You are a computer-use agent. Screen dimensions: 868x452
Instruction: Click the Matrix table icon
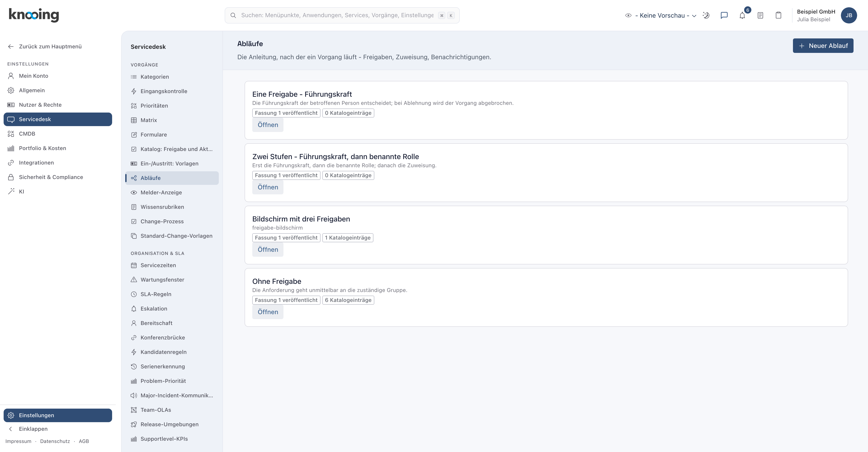point(134,120)
